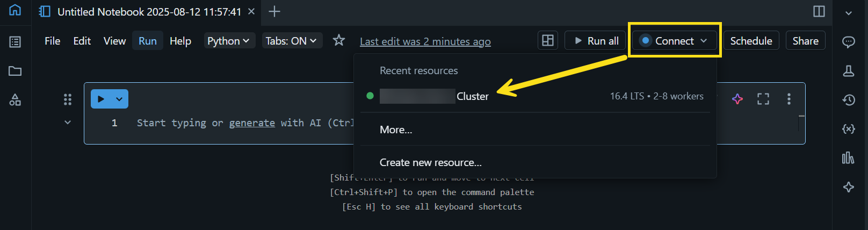Open the Run menu
Screen dimensions: 868x230
click(x=148, y=41)
